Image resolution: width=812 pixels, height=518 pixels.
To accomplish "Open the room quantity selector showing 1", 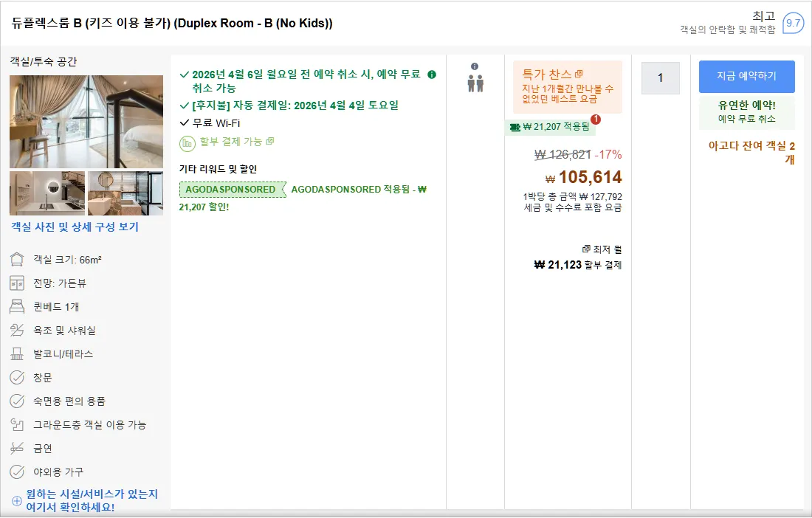I will click(x=660, y=77).
